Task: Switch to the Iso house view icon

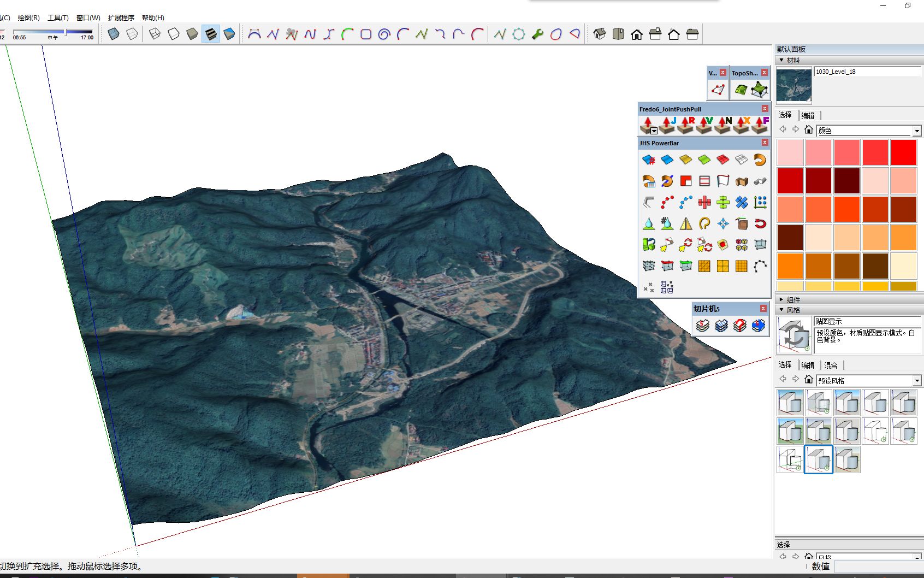Action: 600,34
